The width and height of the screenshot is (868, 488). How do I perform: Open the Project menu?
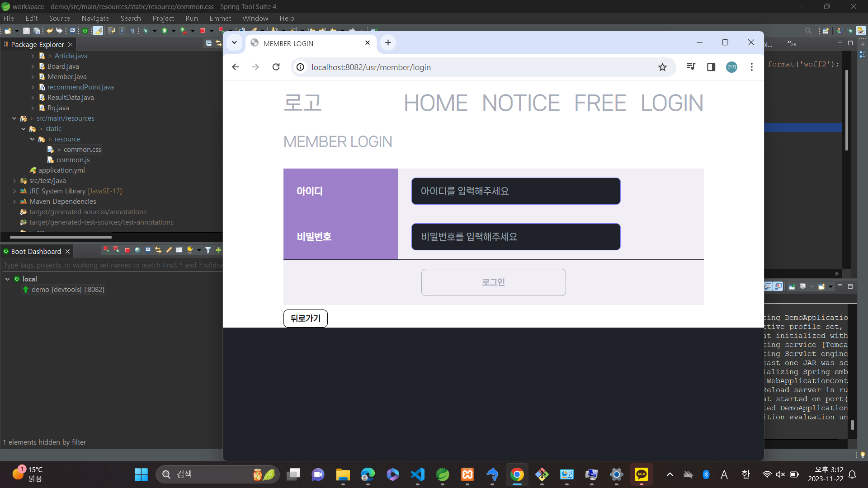click(x=163, y=18)
